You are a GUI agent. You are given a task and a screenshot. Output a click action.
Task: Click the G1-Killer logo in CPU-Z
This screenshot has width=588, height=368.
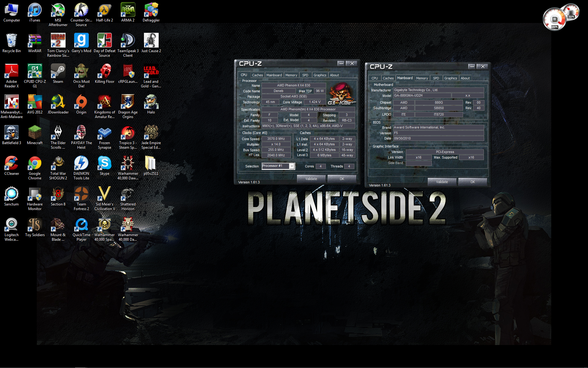pos(341,94)
